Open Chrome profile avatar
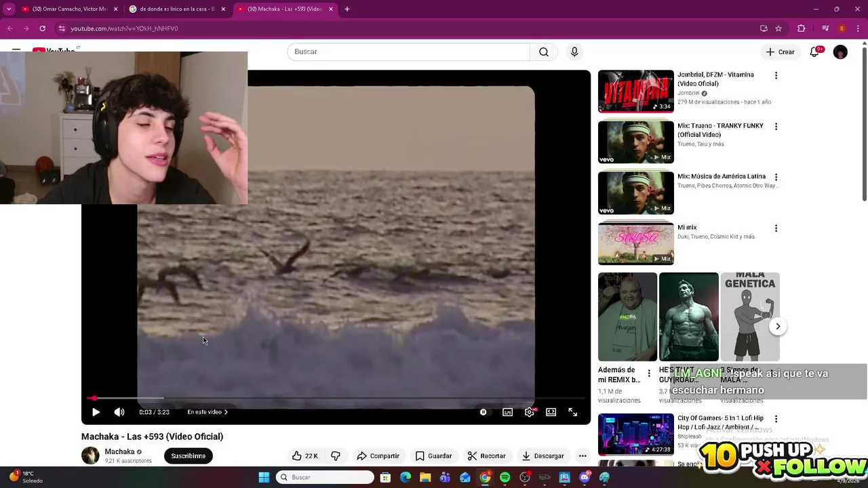This screenshot has height=488, width=868. [842, 28]
